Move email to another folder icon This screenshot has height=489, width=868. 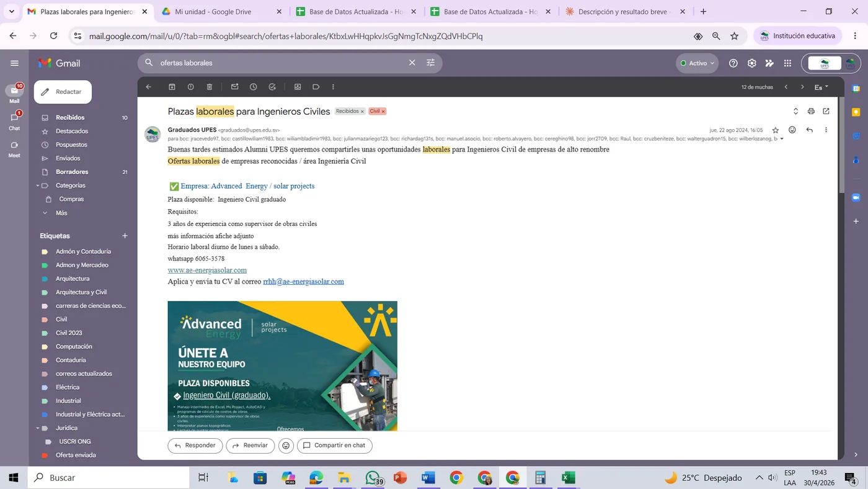(x=298, y=87)
